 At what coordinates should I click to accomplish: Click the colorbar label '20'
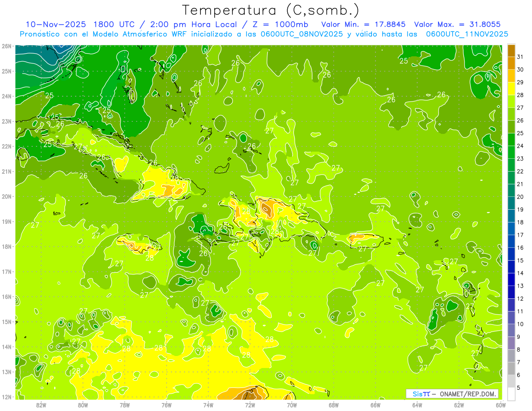coord(520,197)
